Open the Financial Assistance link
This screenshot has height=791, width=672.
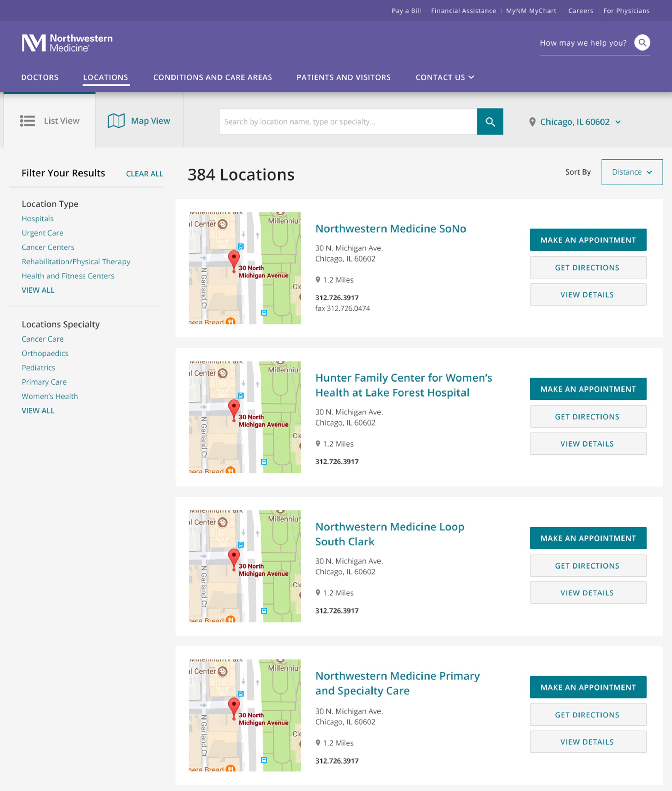point(463,11)
